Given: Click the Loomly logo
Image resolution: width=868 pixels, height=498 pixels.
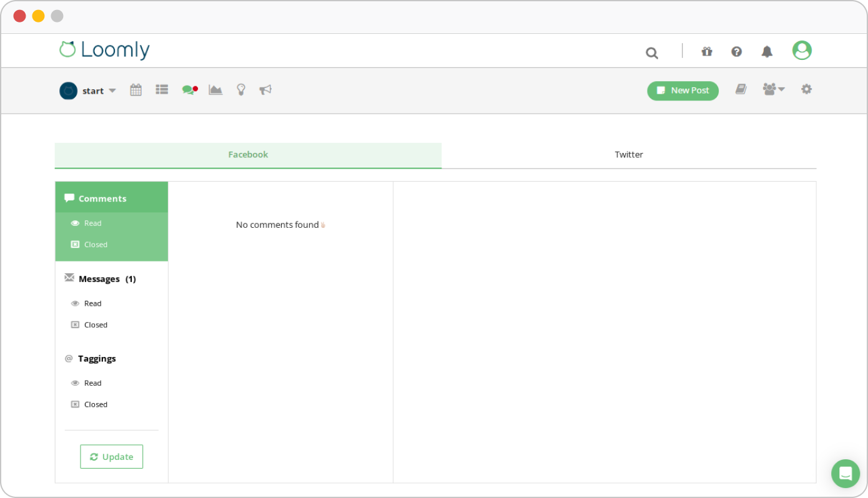Looking at the screenshot, I should (104, 50).
